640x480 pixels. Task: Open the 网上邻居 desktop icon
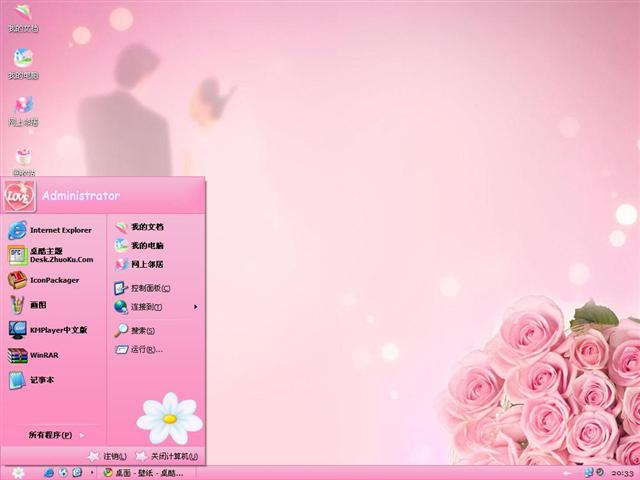click(23, 111)
